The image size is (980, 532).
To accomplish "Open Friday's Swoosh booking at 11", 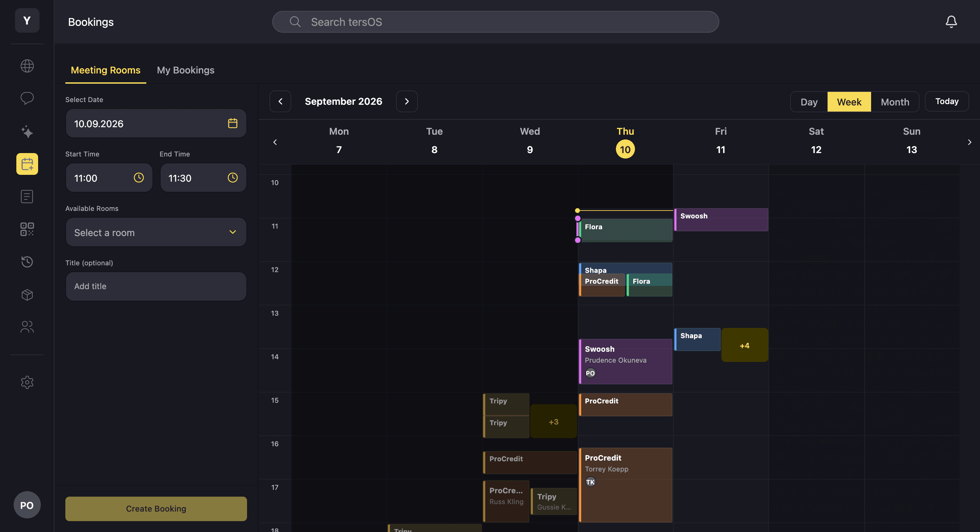I will pos(721,220).
